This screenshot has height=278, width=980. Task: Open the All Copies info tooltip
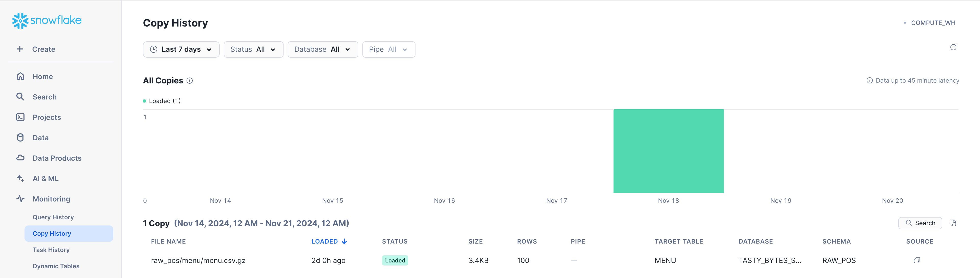(190, 81)
